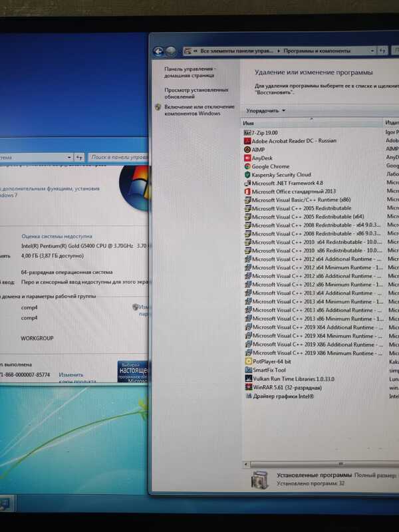Image resolution: width=399 pixels, height=532 pixels.
Task: Click the Back navigation arrow button
Action: [x=158, y=51]
